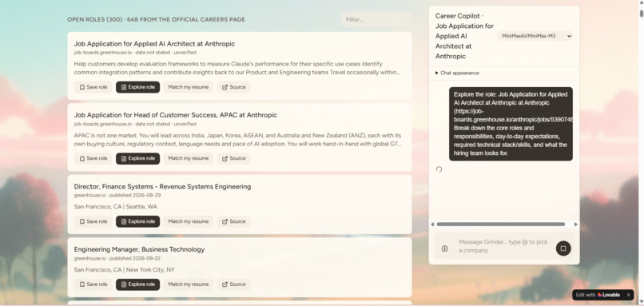Click the chat horizontal scrollbar thumb

pyautogui.click(x=501, y=225)
